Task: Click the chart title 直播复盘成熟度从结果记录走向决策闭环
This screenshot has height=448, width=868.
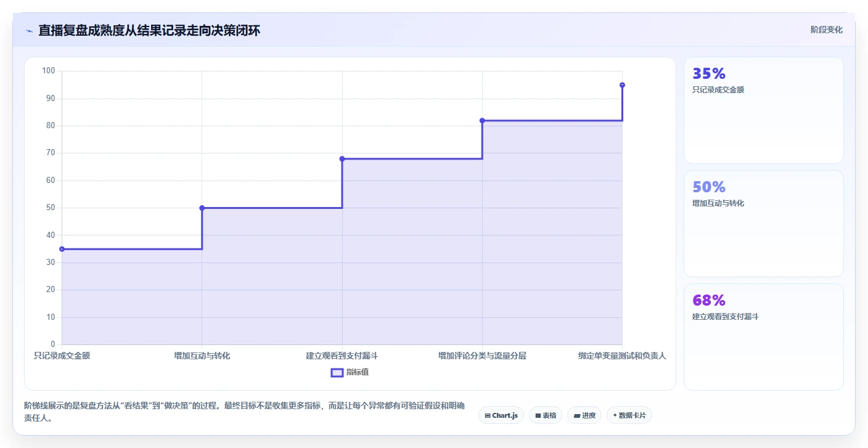Action: pos(149,30)
